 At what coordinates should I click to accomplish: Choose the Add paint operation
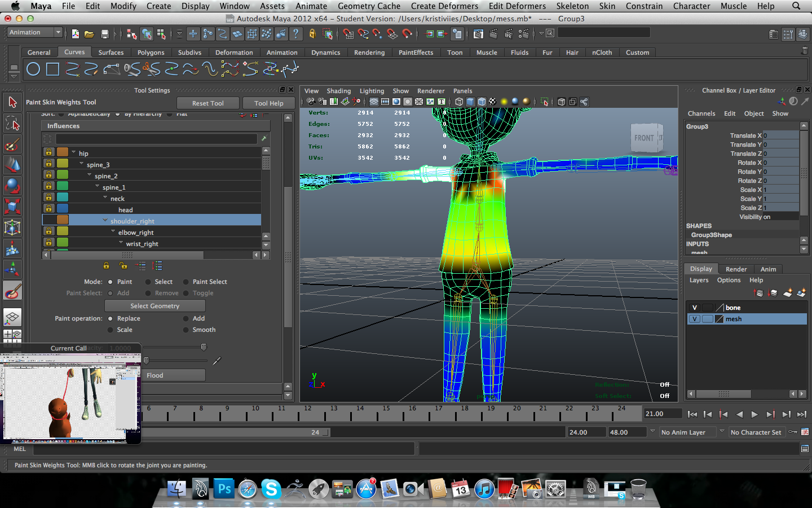[186, 318]
